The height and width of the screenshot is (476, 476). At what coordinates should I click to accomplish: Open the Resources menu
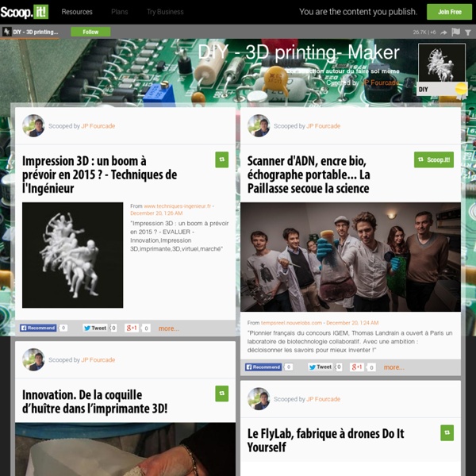pos(77,12)
